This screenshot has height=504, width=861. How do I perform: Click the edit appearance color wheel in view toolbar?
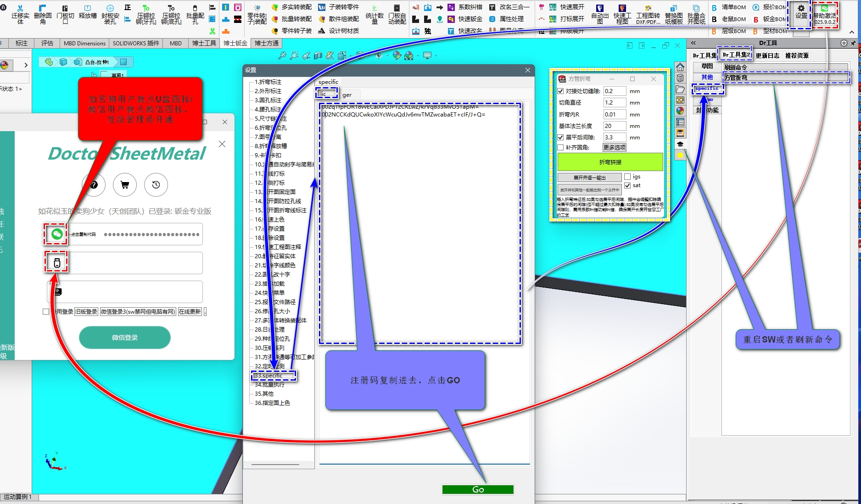pyautogui.click(x=397, y=55)
